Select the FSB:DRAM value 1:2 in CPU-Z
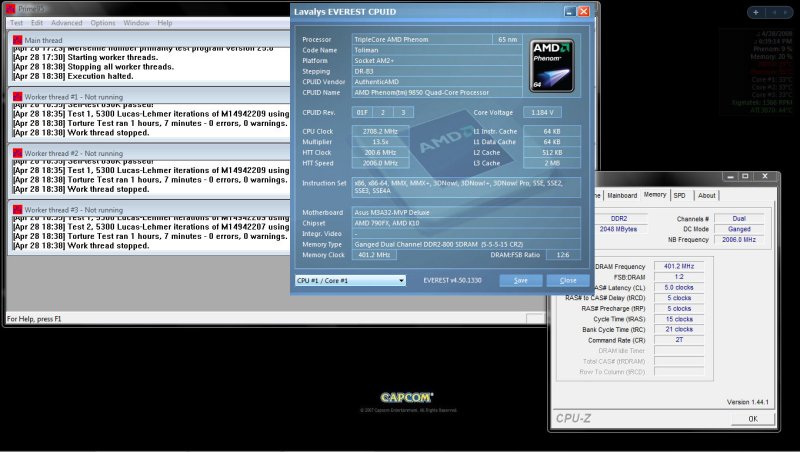This screenshot has width=800, height=452. tap(679, 277)
